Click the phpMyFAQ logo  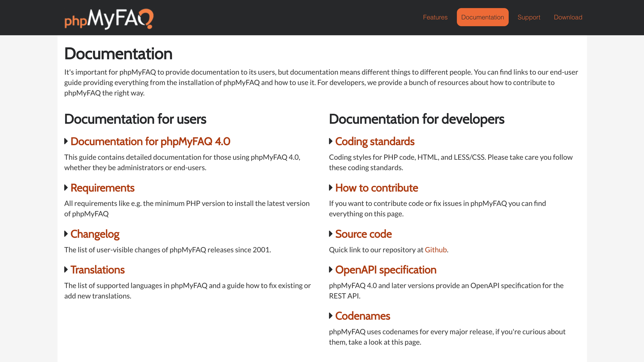109,19
